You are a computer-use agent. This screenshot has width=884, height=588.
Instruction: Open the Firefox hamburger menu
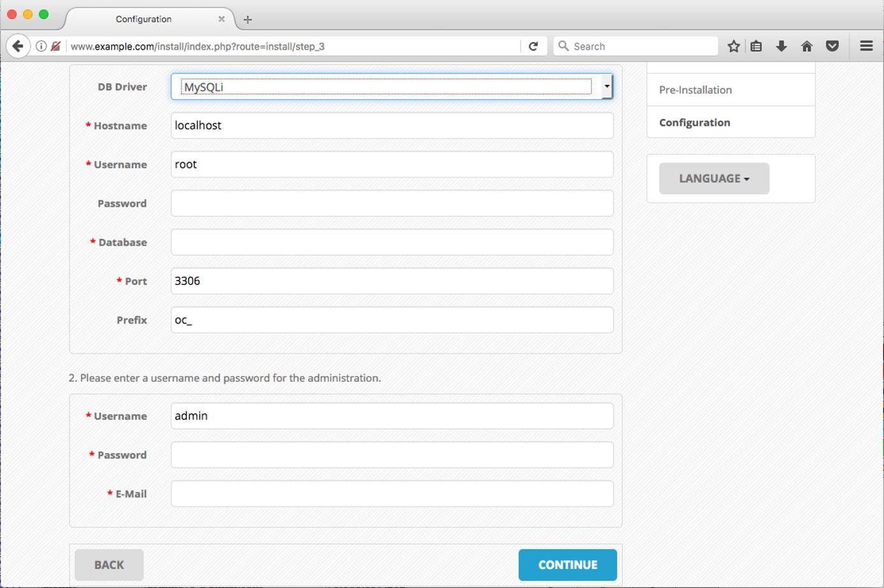(x=866, y=46)
